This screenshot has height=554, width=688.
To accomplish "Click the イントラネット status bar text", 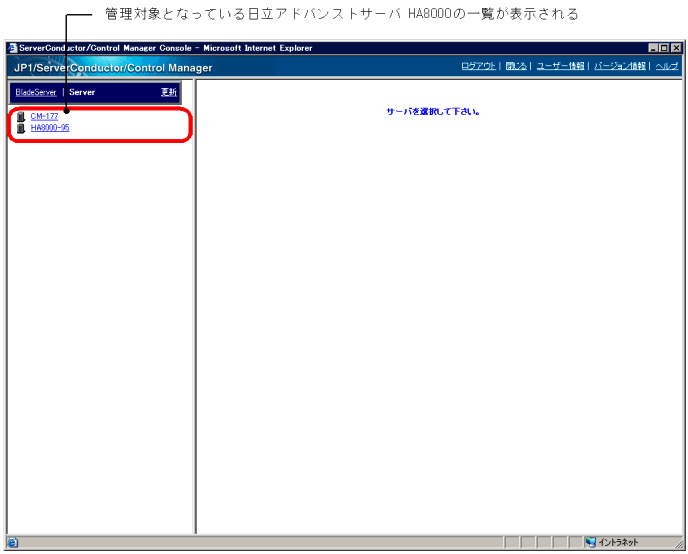I will tap(618, 543).
